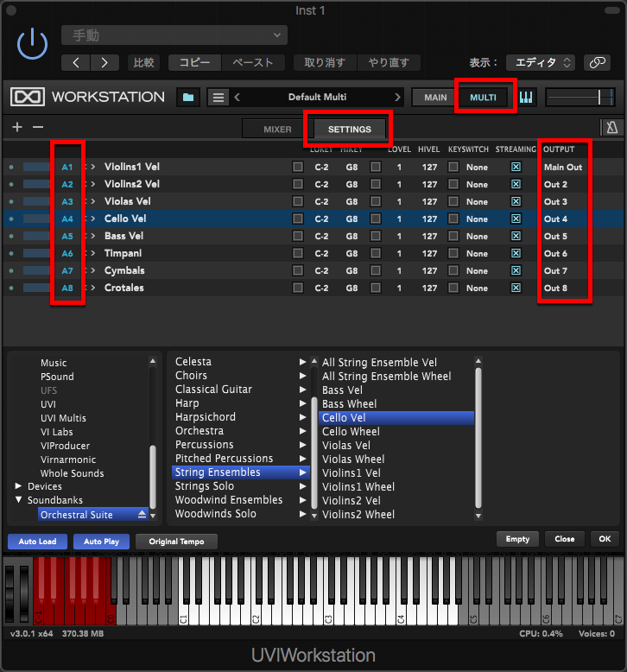Click the status dot for Crotales
Image resolution: width=627 pixels, height=672 pixels.
11,288
